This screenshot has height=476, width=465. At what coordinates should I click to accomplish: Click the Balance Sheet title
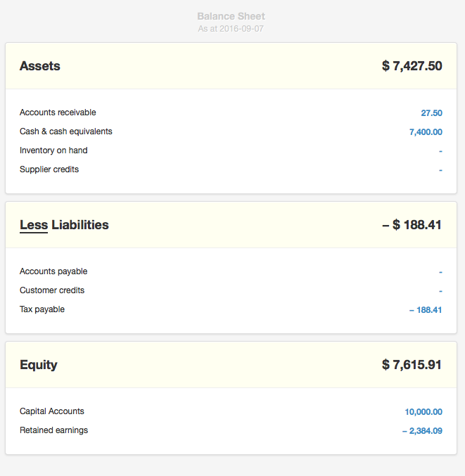click(231, 16)
